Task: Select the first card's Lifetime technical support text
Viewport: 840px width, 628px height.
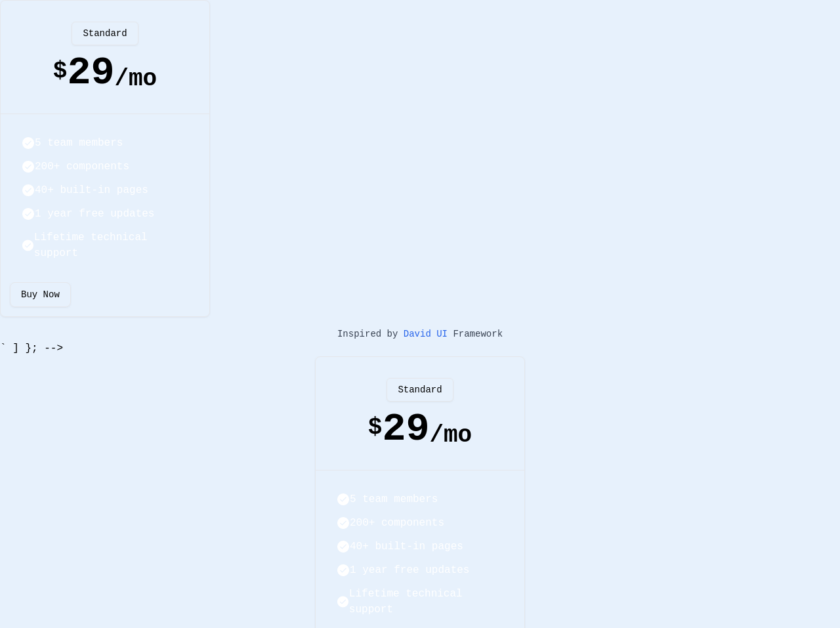Action: point(91,245)
